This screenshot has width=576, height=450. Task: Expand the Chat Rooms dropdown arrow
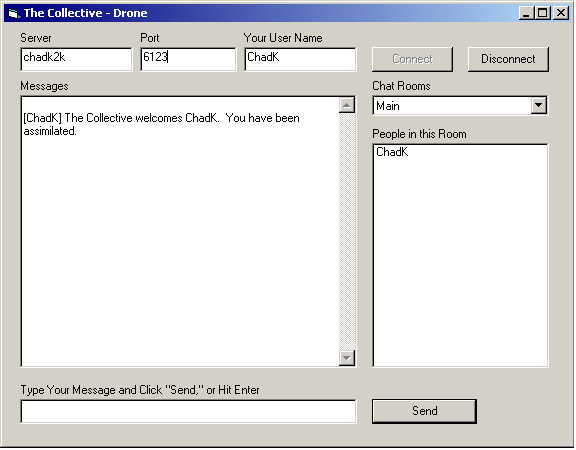coord(539,106)
